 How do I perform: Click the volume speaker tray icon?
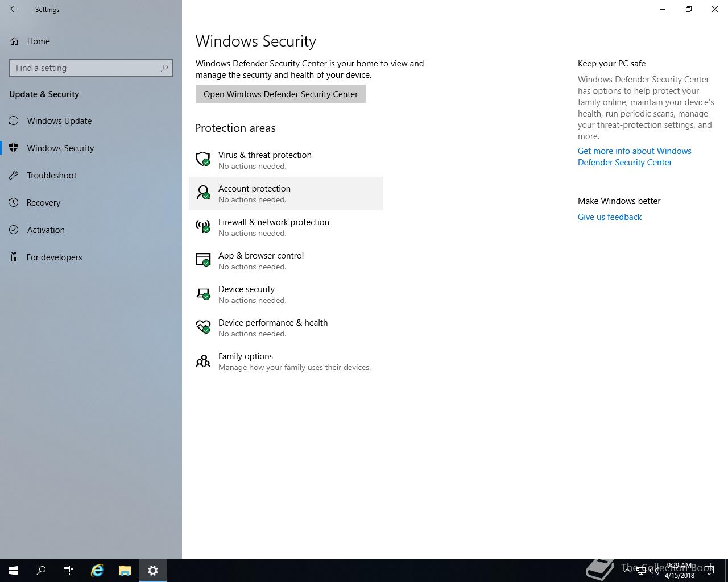(654, 571)
